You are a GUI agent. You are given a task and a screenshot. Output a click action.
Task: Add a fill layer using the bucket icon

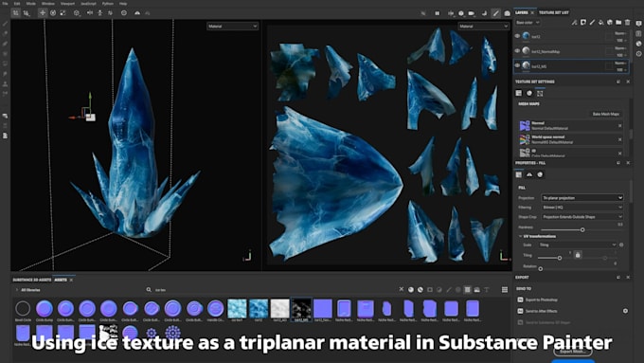[x=600, y=22]
